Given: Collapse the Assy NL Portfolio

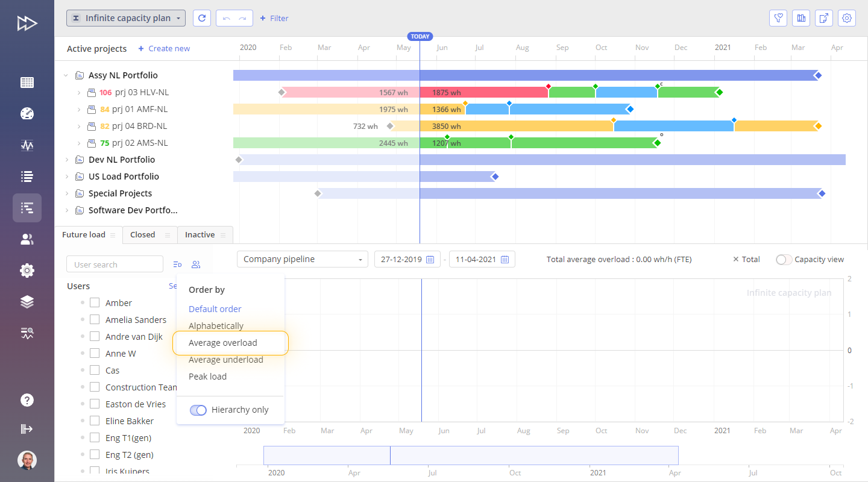Looking at the screenshot, I should [66, 75].
